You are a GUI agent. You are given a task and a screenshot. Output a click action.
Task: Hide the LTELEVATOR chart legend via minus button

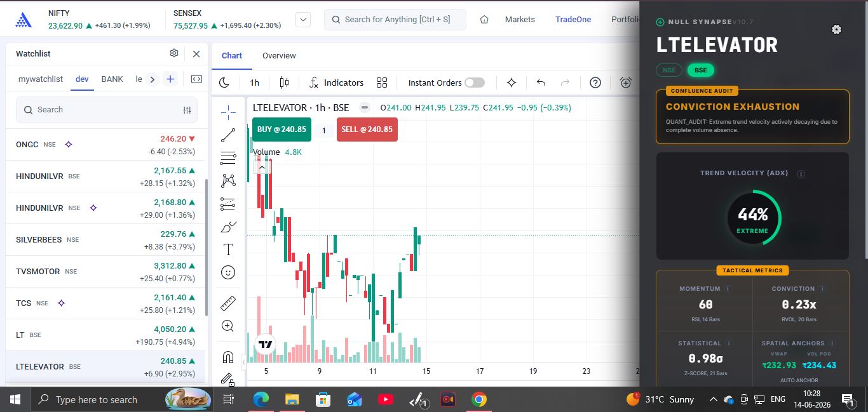pos(364,107)
